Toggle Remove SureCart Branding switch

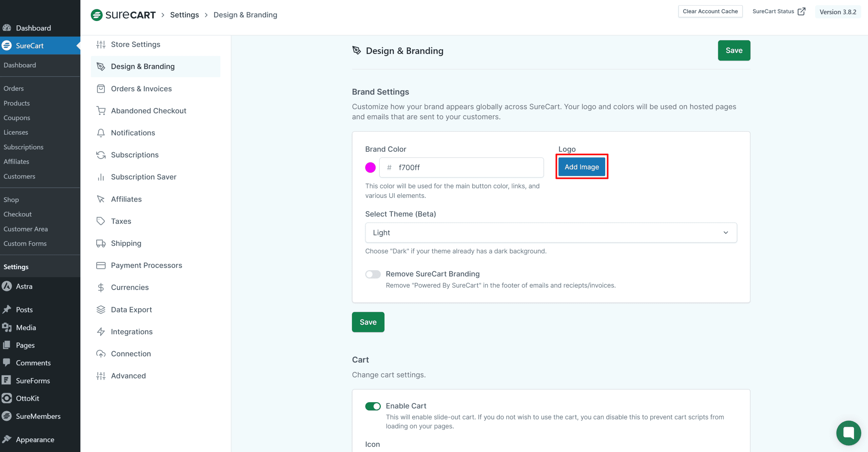pyautogui.click(x=373, y=274)
